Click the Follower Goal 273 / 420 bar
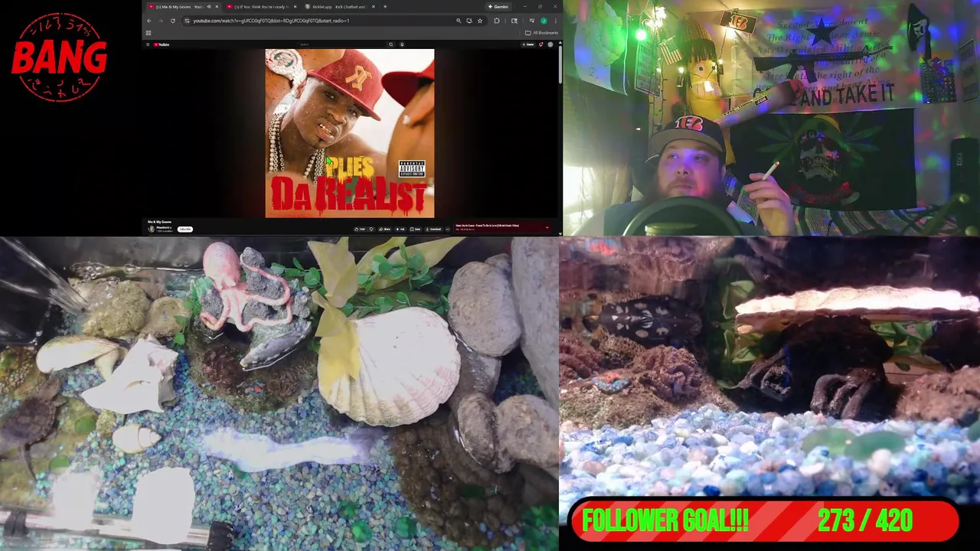 tap(765, 521)
